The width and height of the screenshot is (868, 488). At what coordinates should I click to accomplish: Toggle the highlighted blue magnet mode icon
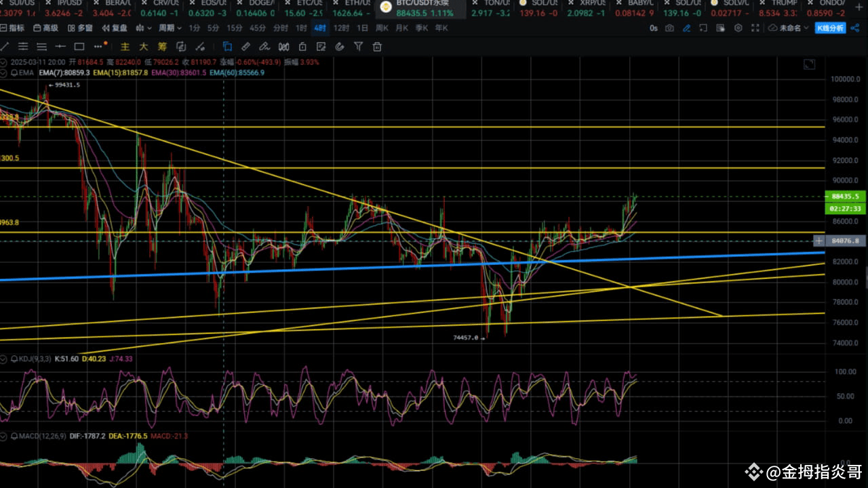click(x=227, y=47)
